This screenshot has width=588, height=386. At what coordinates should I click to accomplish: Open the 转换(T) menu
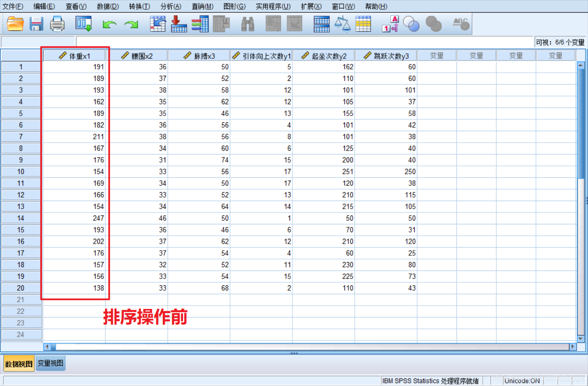139,6
